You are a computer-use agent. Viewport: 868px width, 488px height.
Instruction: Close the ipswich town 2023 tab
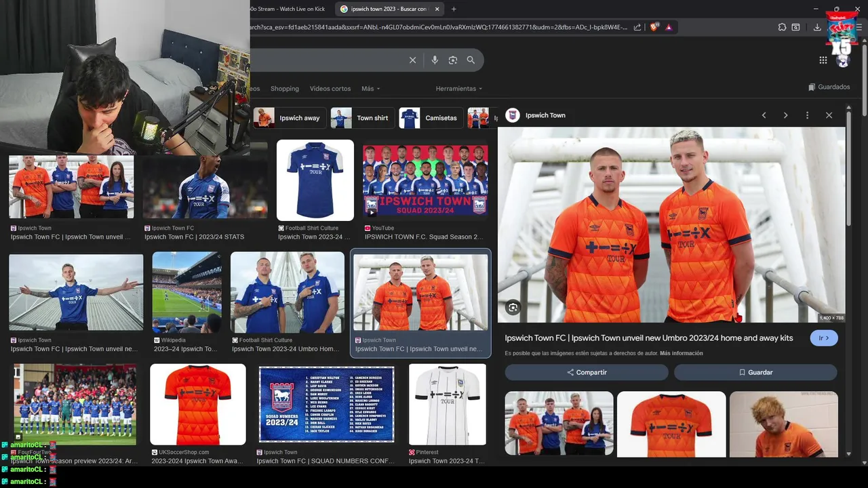[x=437, y=9]
